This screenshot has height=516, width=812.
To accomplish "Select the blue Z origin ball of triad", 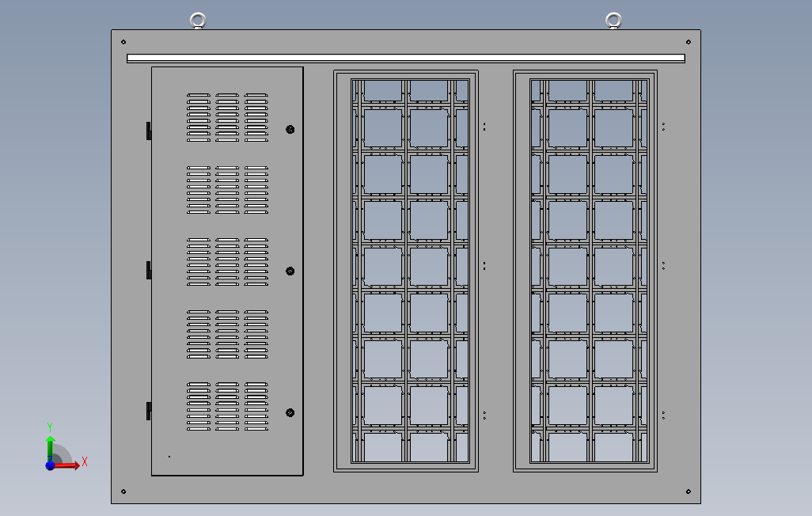I will [x=50, y=465].
